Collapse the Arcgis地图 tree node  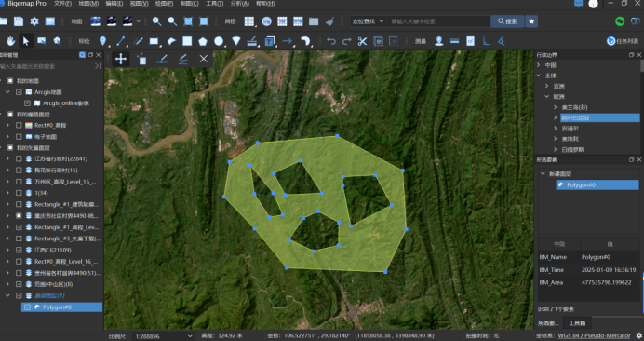tap(7, 92)
